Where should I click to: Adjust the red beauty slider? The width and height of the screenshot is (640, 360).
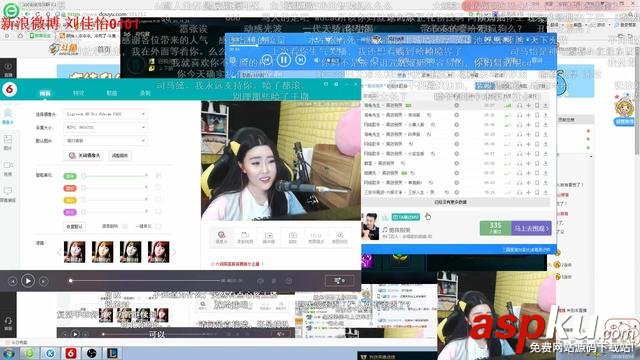115,188
